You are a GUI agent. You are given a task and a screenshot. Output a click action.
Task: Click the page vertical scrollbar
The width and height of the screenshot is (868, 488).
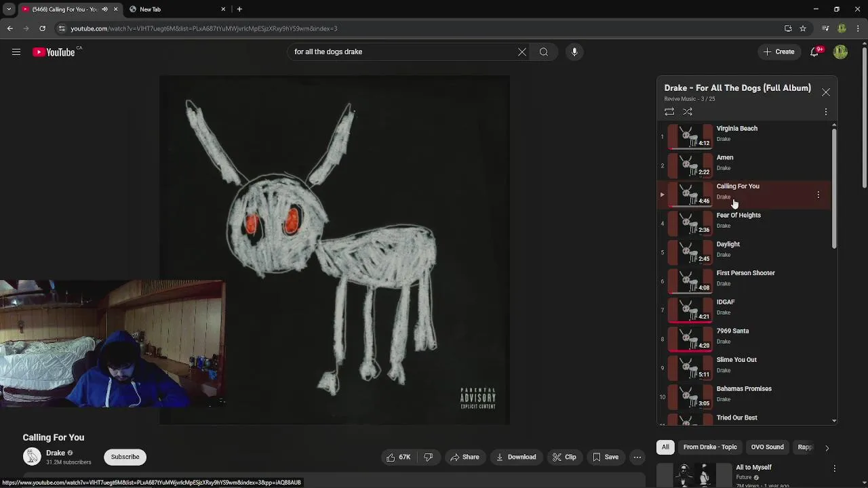click(x=864, y=119)
